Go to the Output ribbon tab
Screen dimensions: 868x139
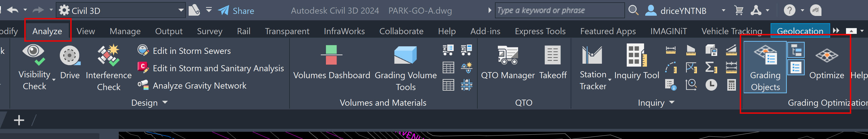point(168,31)
